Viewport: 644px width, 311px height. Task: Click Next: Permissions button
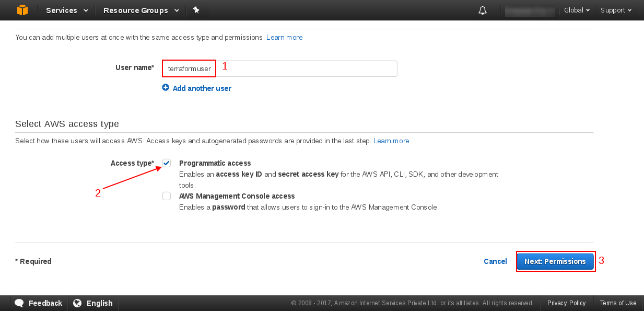555,261
